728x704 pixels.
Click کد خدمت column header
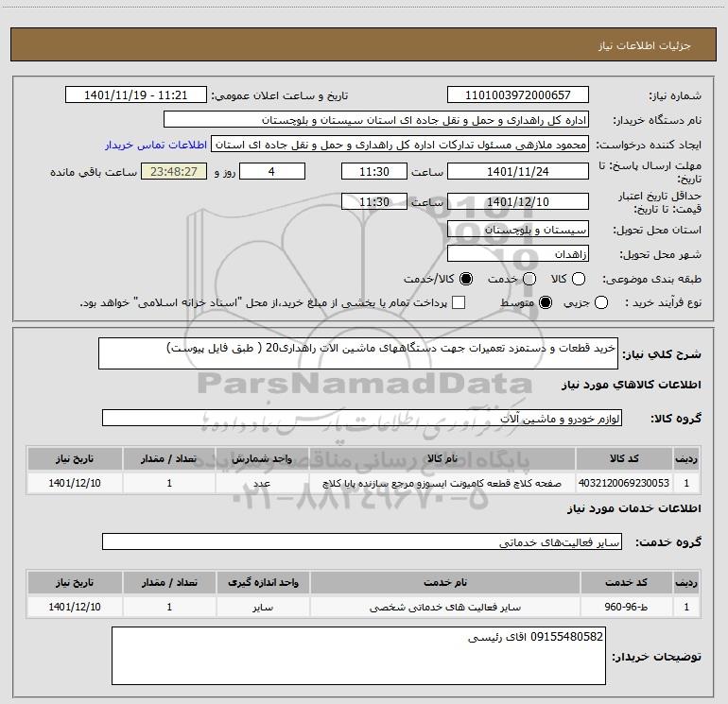coord(626,582)
